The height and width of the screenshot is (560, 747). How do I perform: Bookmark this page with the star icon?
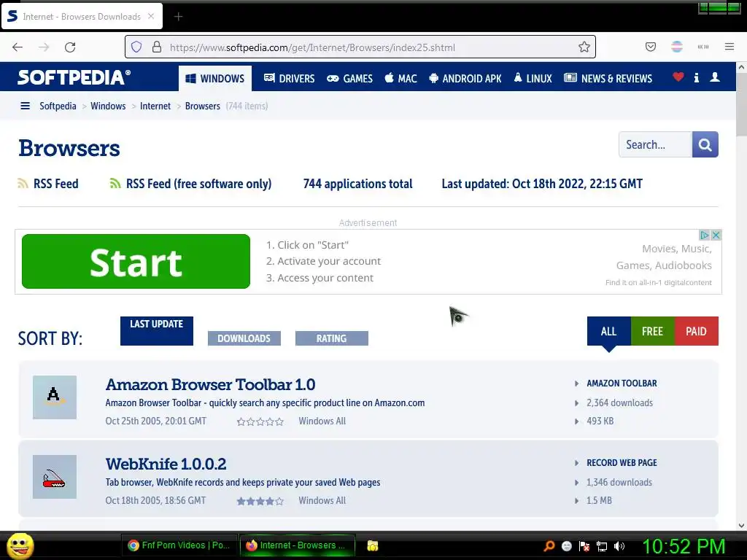pos(584,47)
